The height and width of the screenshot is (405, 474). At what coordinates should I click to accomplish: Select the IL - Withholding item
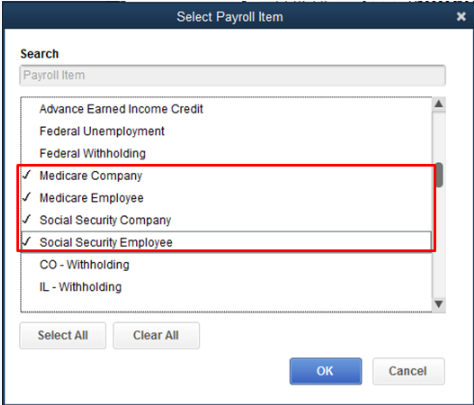pyautogui.click(x=226, y=287)
